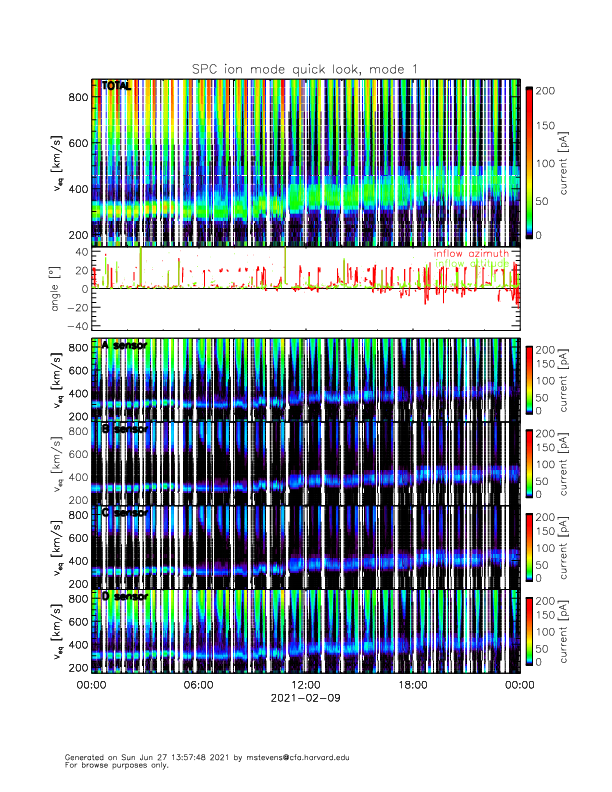Select the 06:00 time axis tick label
This screenshot has height=792, width=612.
click(198, 685)
